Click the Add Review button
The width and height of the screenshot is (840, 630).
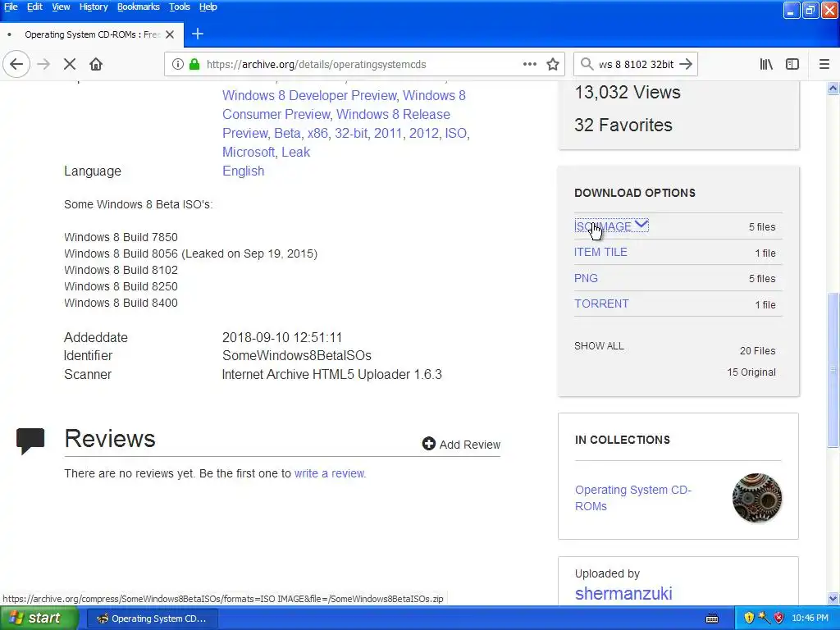461,444
